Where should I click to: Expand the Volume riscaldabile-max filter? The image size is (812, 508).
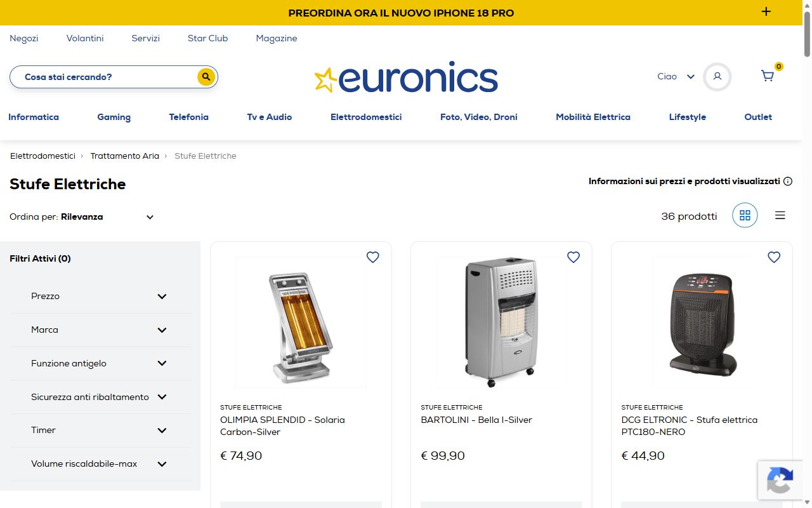[x=100, y=464]
